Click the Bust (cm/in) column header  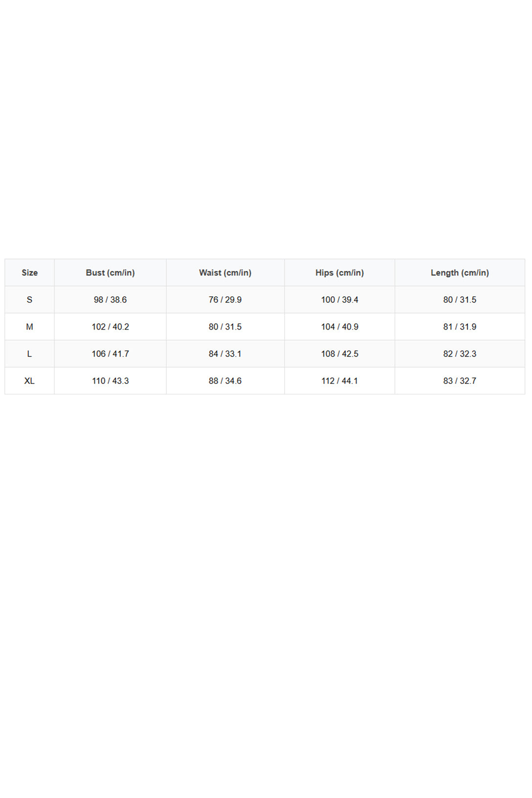[110, 272]
